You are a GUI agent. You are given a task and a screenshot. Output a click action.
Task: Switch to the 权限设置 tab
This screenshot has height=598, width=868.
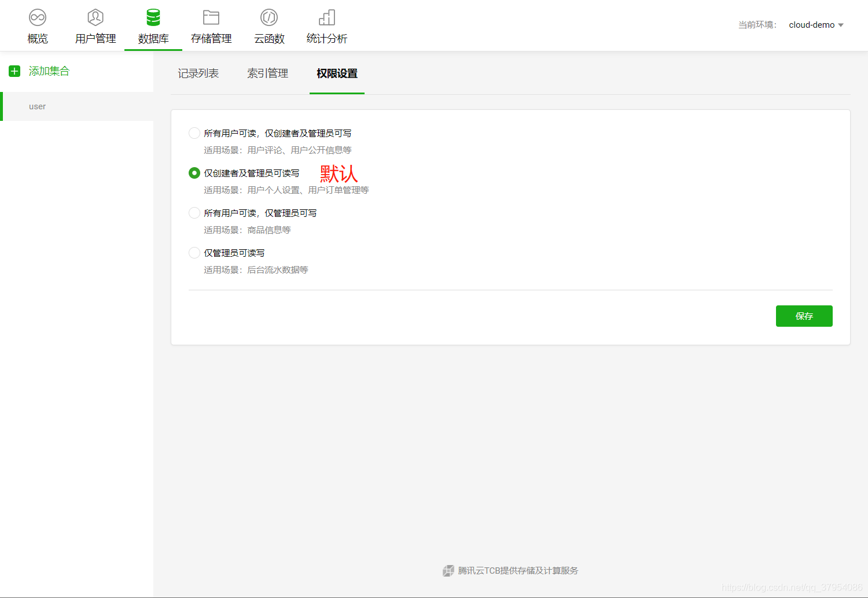337,73
